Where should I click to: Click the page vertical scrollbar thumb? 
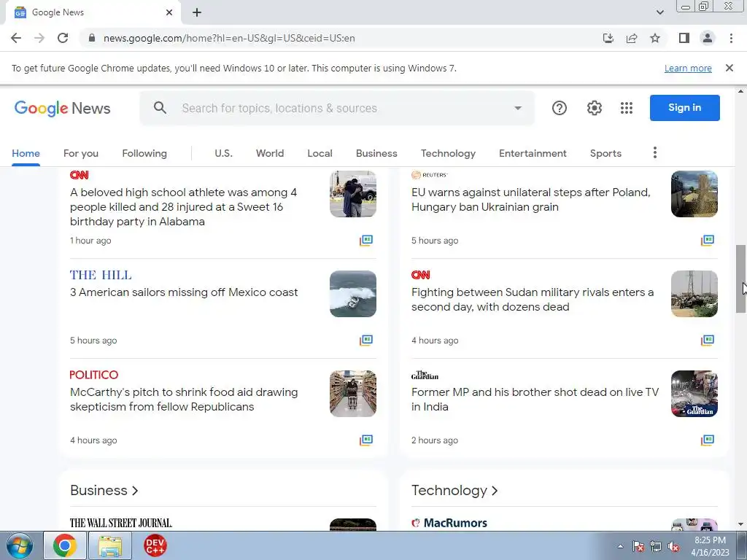point(740,279)
